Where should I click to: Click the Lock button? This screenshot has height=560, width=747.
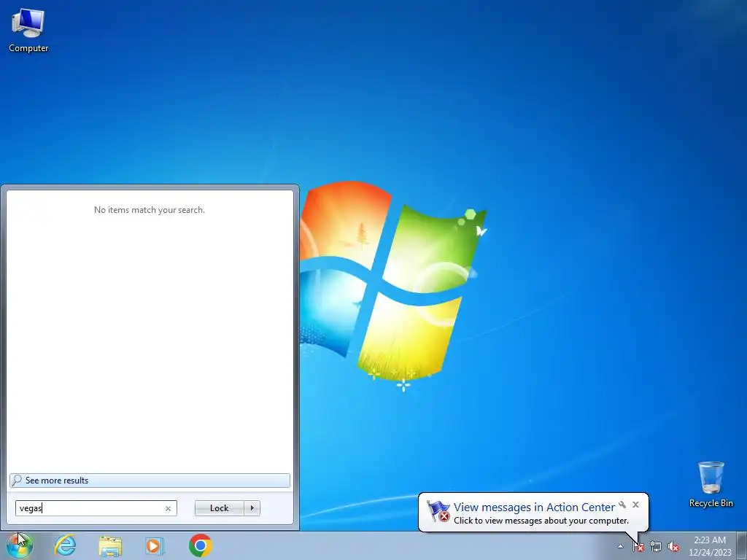click(x=219, y=508)
